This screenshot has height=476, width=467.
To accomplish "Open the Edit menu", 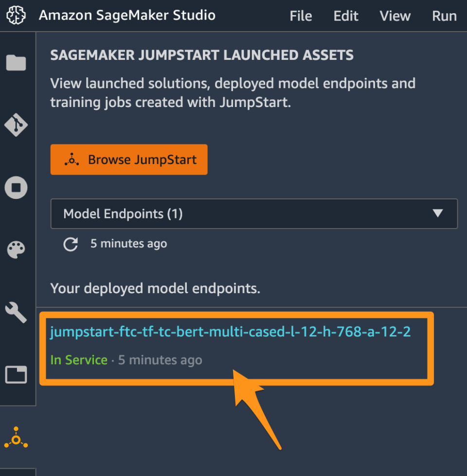I will point(345,16).
